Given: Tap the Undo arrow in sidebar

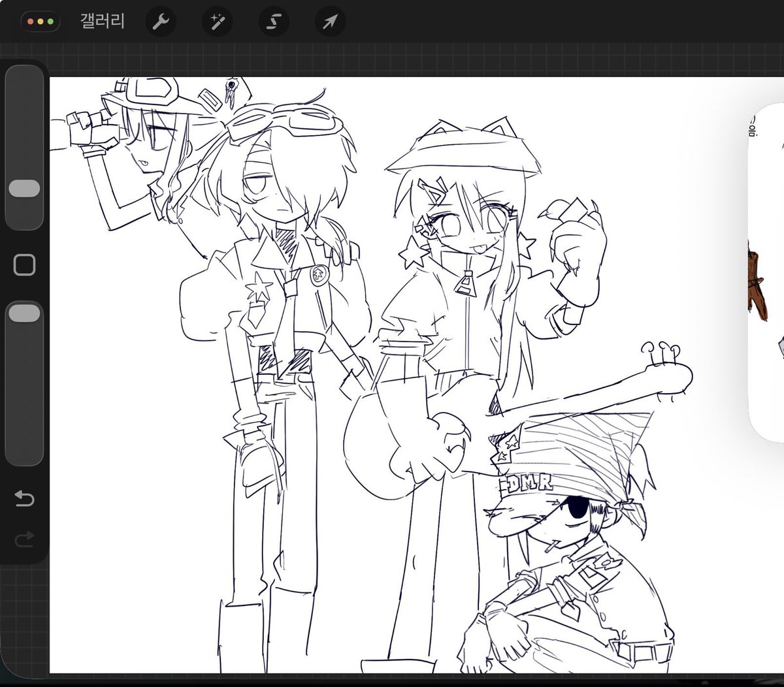Looking at the screenshot, I should click(24, 500).
